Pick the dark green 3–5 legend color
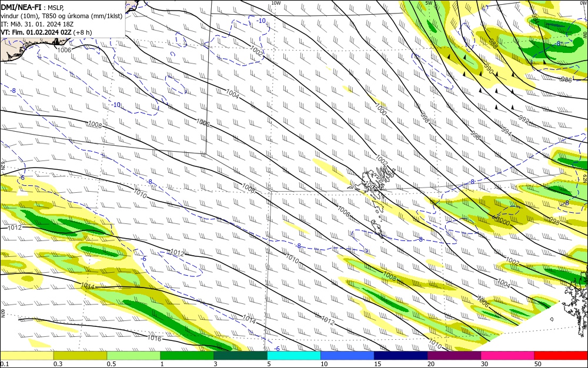Image resolution: width=588 pixels, height=368 pixels. point(240,355)
